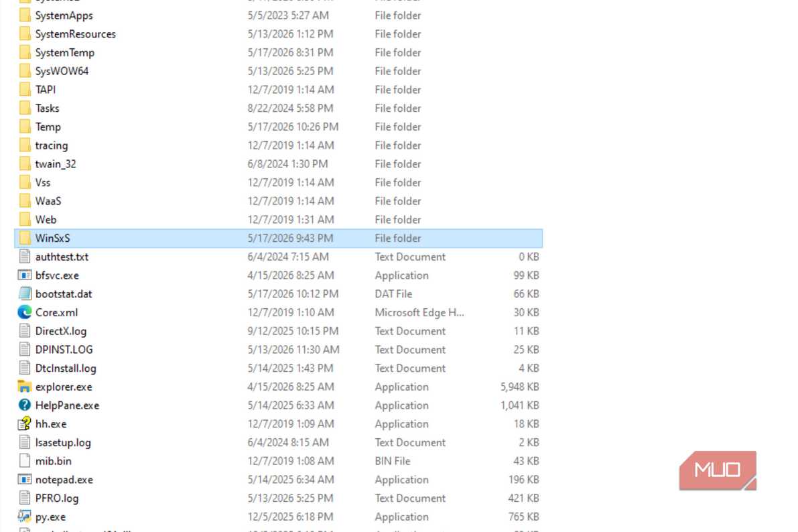The width and height of the screenshot is (798, 532).
Task: Select the py.exe 765 KB size
Action: 524,517
